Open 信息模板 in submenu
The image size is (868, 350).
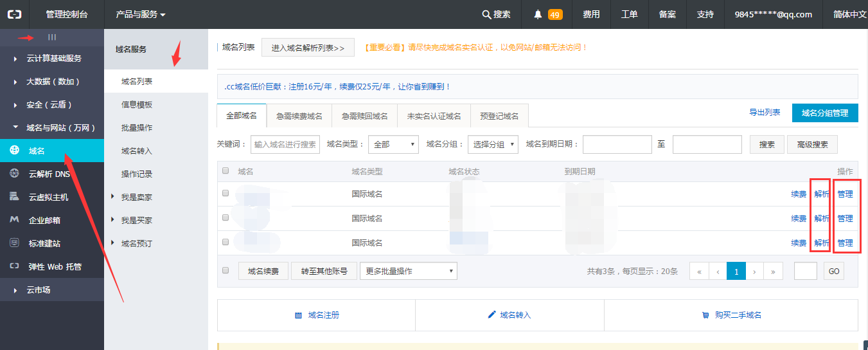[156, 104]
